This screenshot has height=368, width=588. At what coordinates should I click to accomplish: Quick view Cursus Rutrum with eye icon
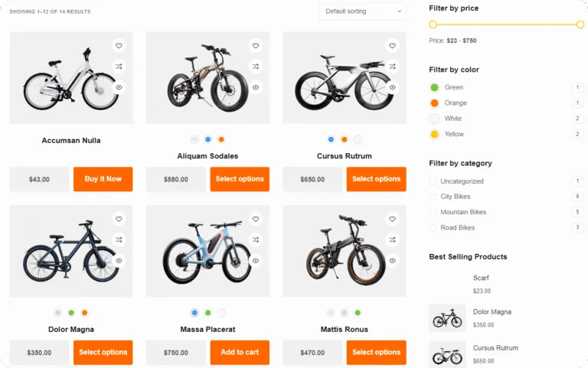pyautogui.click(x=392, y=87)
